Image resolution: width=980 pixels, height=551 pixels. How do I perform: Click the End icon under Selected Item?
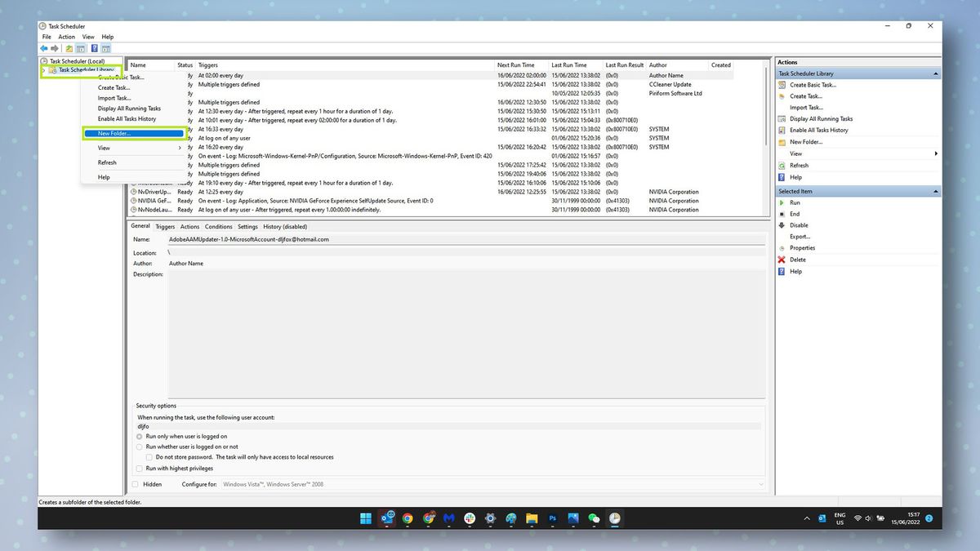[782, 213]
